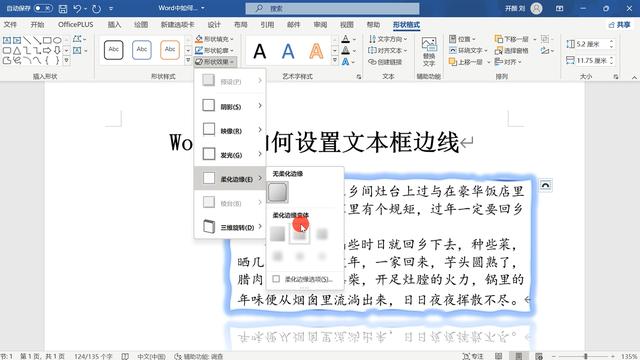
Task: Open the 选择窗格 selection pane
Action: click(x=512, y=50)
